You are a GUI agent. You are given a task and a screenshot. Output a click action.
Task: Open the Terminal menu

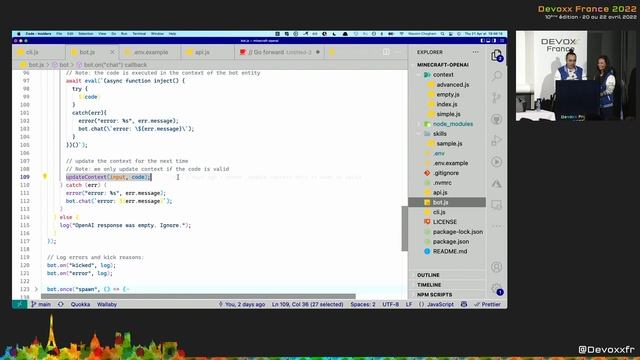pyautogui.click(x=139, y=34)
